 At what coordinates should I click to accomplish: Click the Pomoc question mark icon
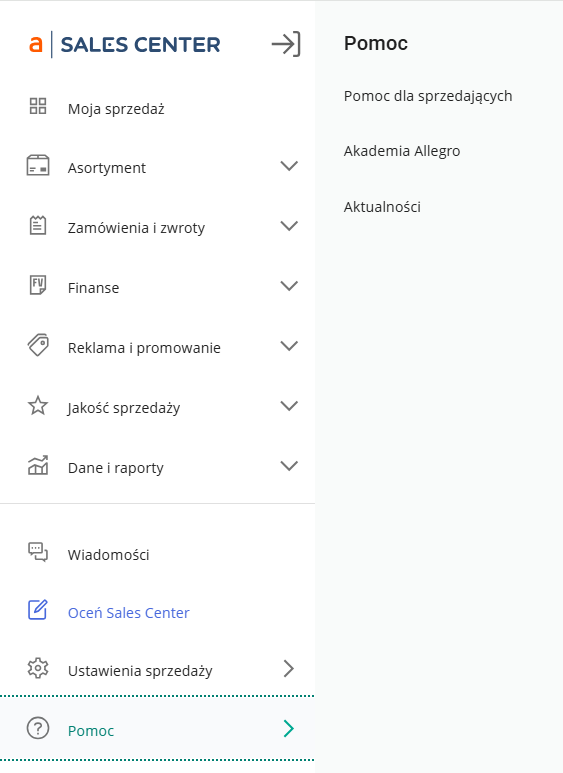tap(38, 728)
